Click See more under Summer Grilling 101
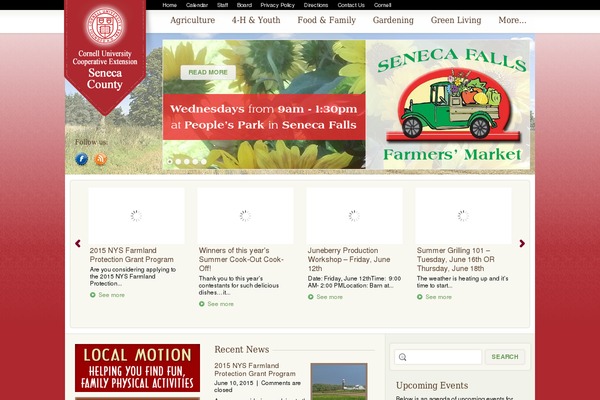Image resolution: width=600 pixels, height=400 pixels. coord(439,297)
